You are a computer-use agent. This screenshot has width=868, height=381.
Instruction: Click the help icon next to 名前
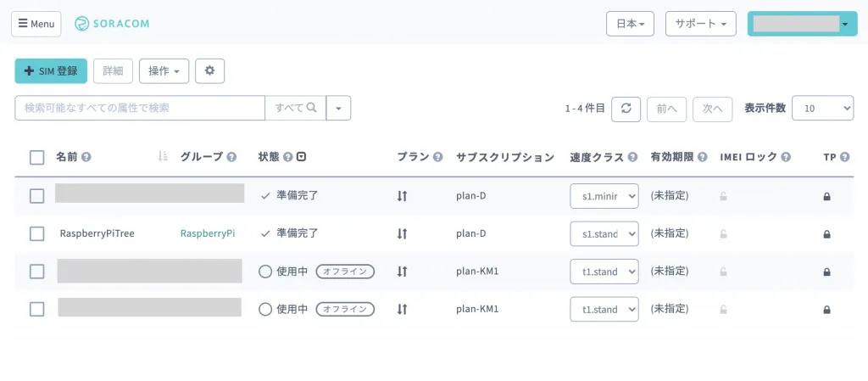[86, 157]
